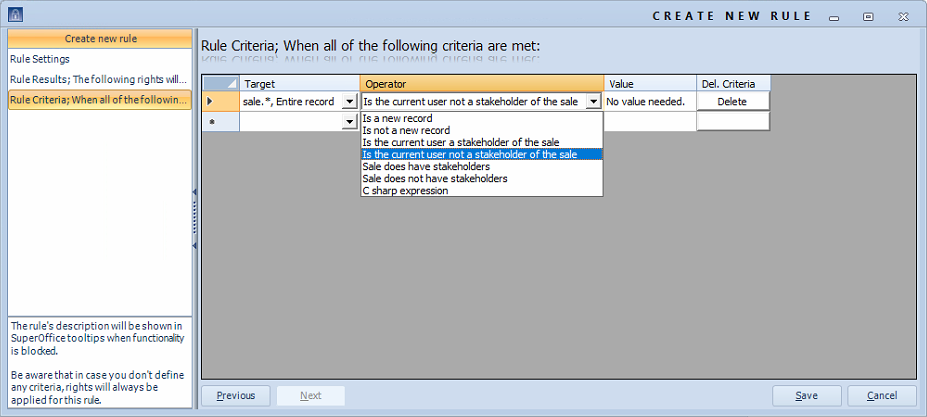Image resolution: width=927 pixels, height=417 pixels.
Task: Minimize the Create New Rule window
Action: point(834,17)
